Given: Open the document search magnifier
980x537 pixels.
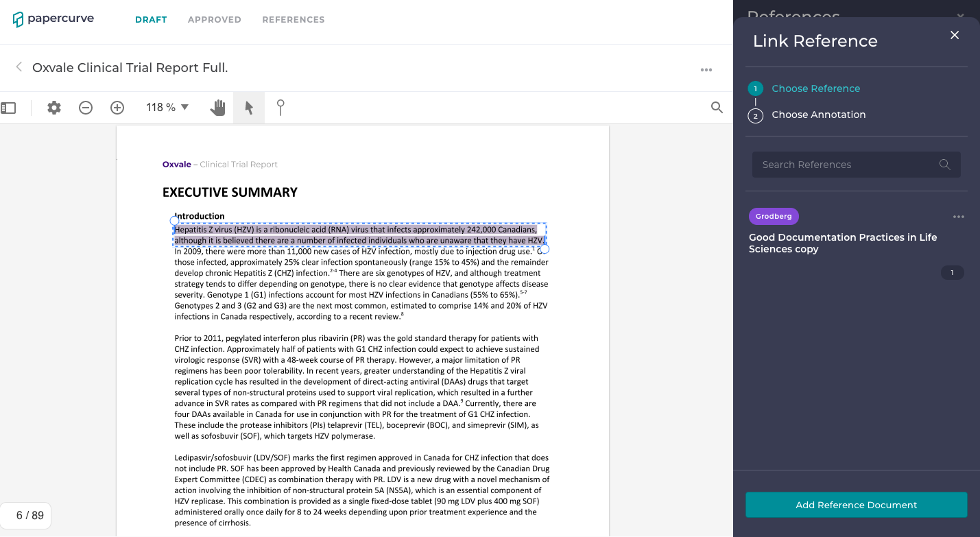Looking at the screenshot, I should pyautogui.click(x=717, y=108).
